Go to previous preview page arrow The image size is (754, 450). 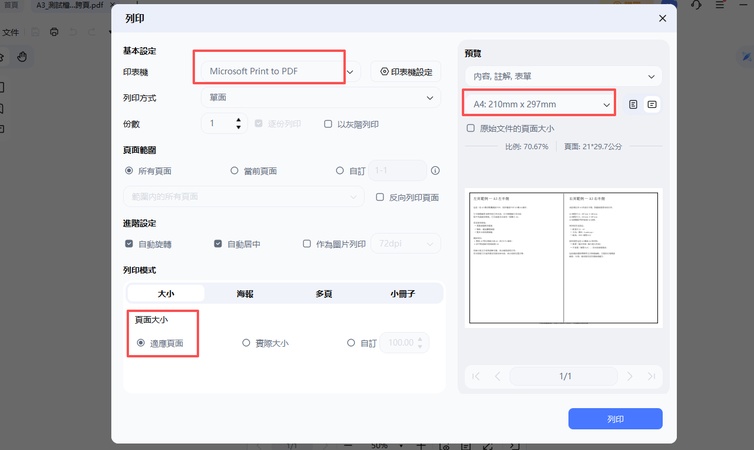coord(498,376)
